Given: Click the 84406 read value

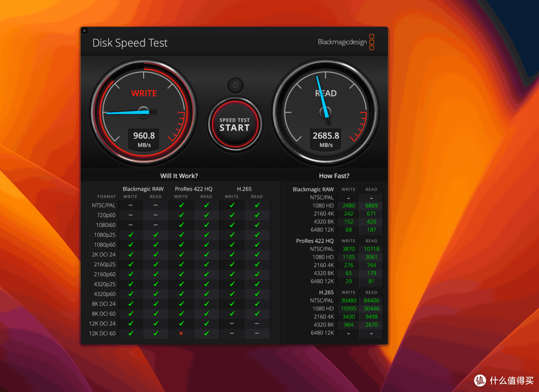Looking at the screenshot, I should click(371, 300).
